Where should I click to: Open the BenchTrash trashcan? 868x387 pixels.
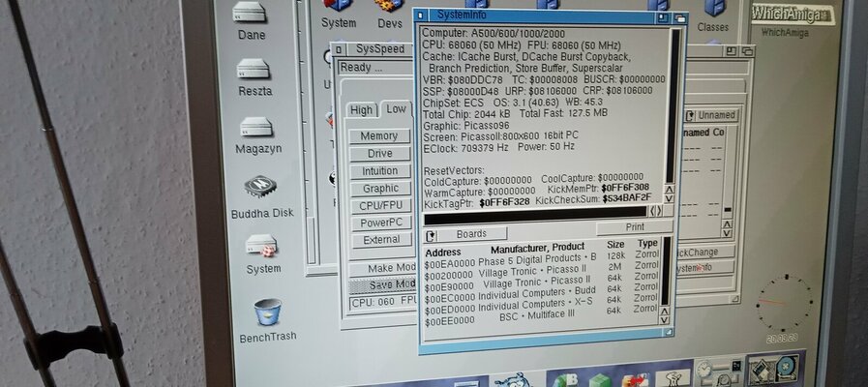[x=266, y=313]
